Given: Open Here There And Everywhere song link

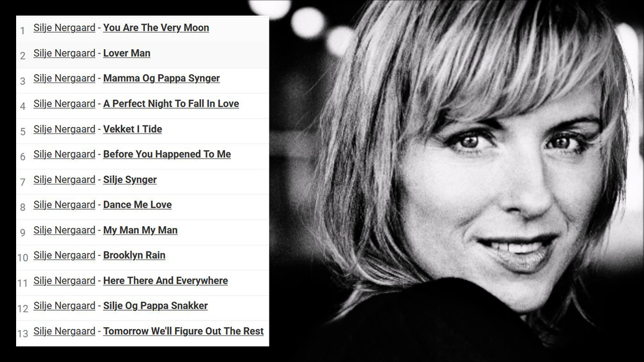Looking at the screenshot, I should 165,280.
